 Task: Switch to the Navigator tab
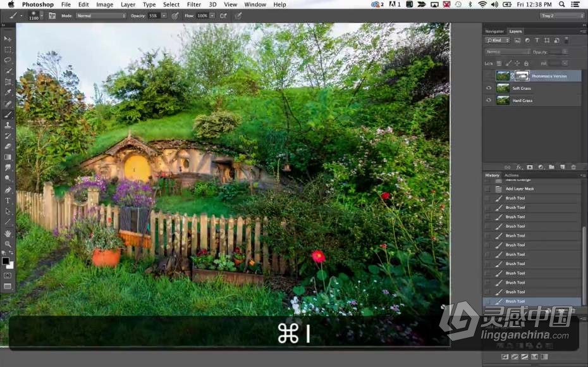point(494,32)
